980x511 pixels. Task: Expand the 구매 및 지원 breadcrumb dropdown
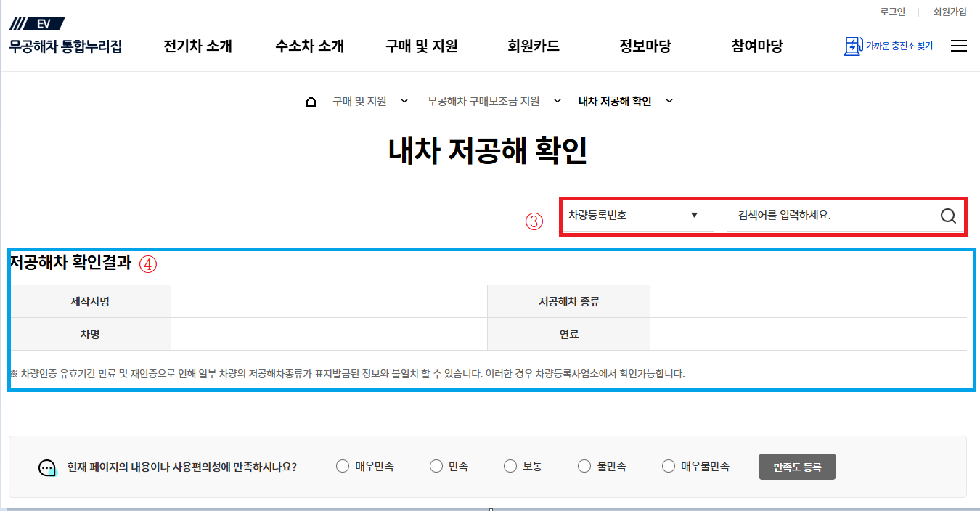(x=404, y=101)
